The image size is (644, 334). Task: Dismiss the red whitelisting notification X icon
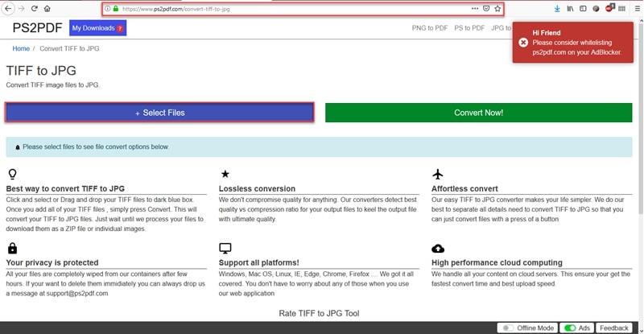(x=523, y=42)
